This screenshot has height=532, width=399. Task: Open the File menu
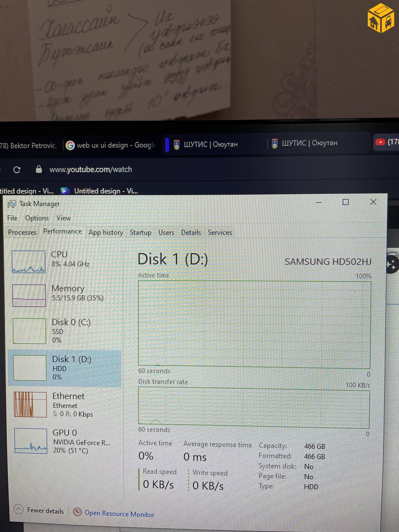12,218
